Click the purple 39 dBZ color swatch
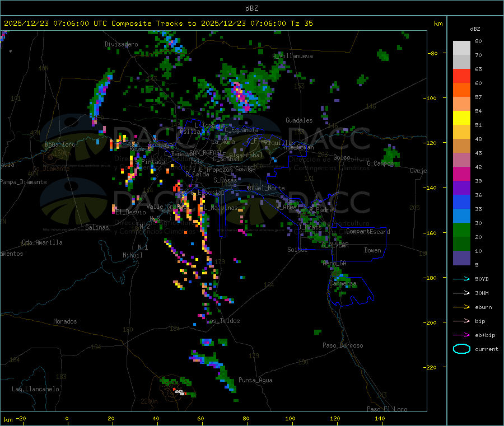This screenshot has width=504, height=426. click(461, 188)
